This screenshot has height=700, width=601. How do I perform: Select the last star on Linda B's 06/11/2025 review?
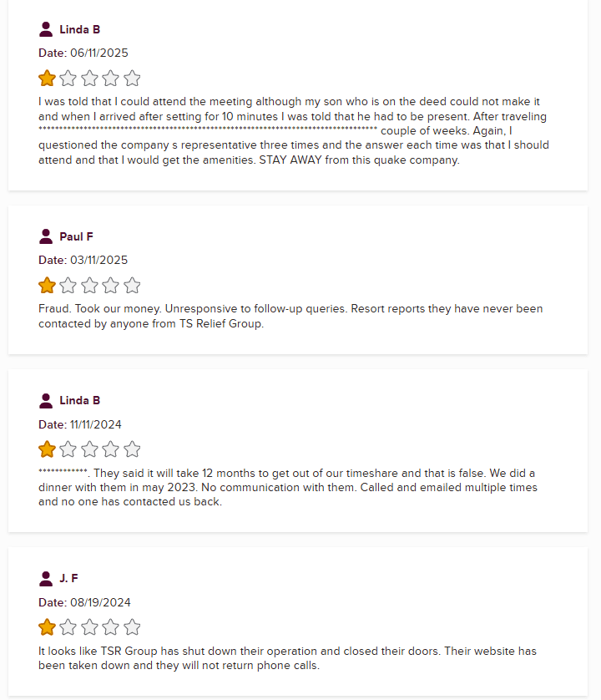[x=132, y=79]
